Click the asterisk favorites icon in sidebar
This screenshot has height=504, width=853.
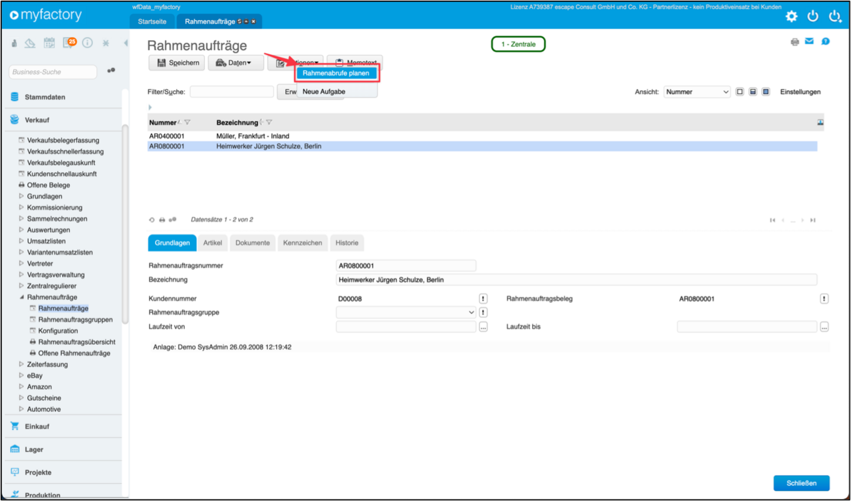106,43
